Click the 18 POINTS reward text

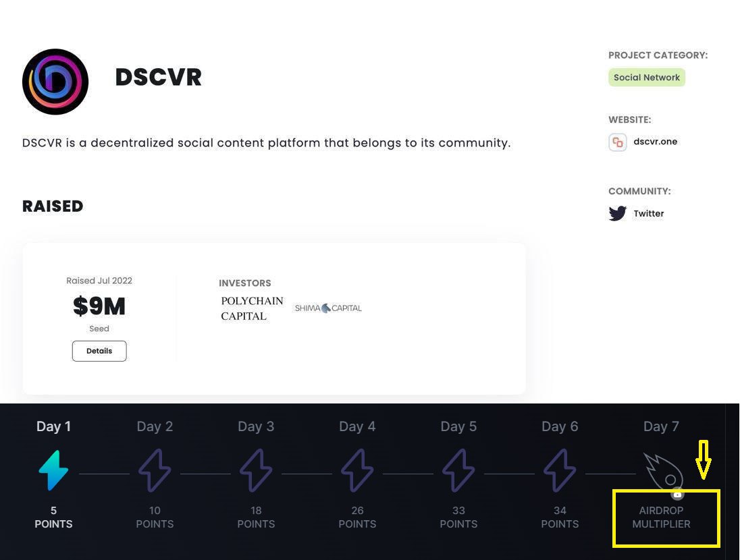(256, 517)
